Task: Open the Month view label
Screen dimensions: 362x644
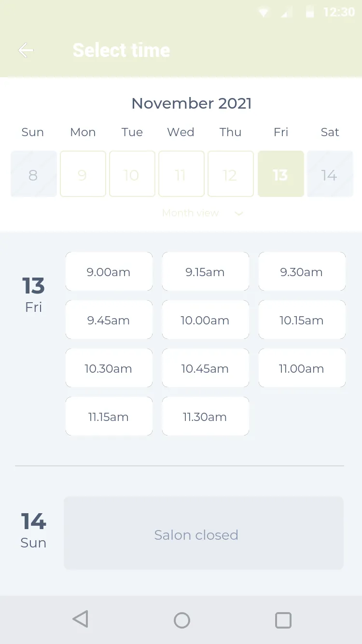Action: pos(190,213)
